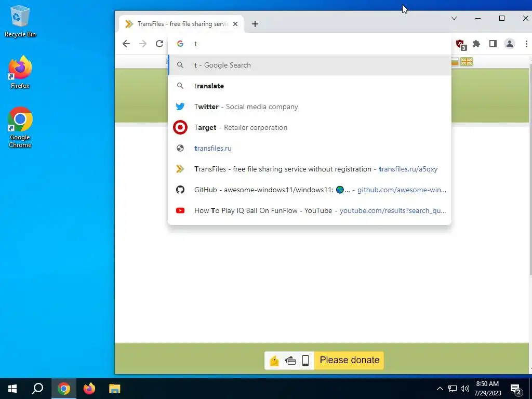Click the taskbar clock showing 8:50 AM
This screenshot has width=532, height=399.
coord(487,389)
